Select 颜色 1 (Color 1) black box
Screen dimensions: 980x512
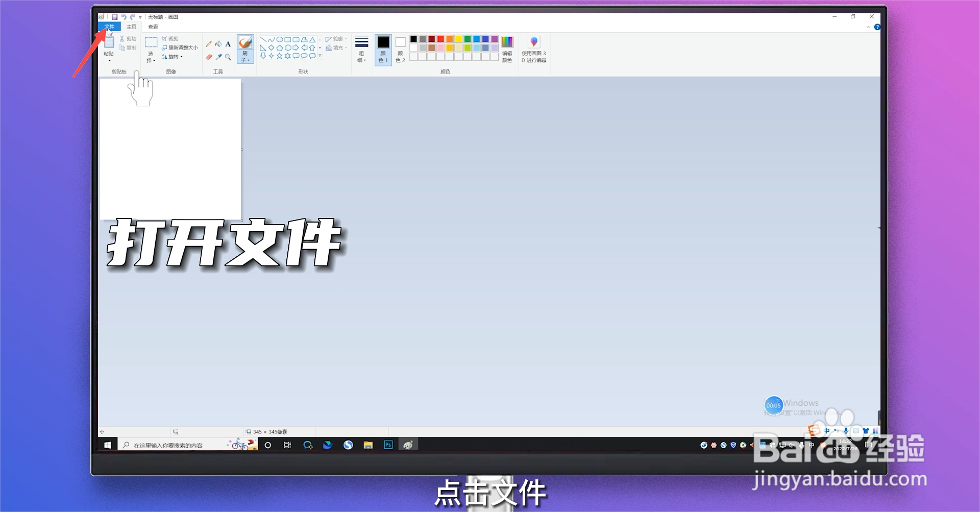(x=383, y=42)
